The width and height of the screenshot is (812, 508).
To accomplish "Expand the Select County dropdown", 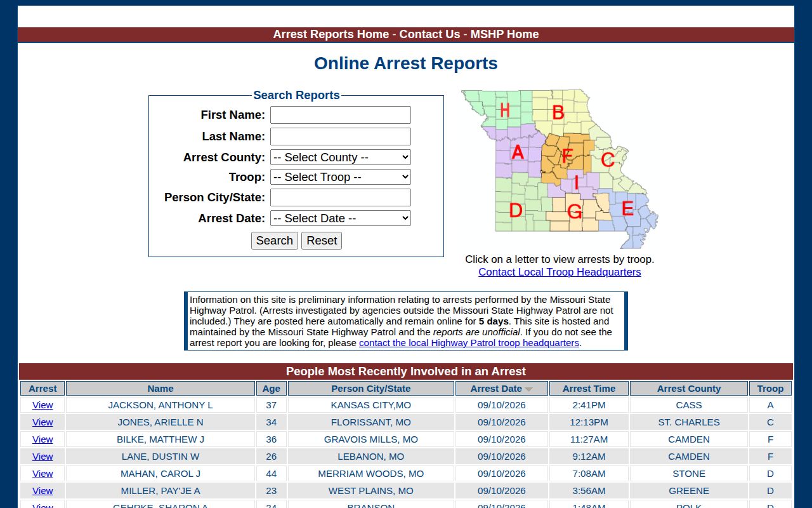I will 341,157.
